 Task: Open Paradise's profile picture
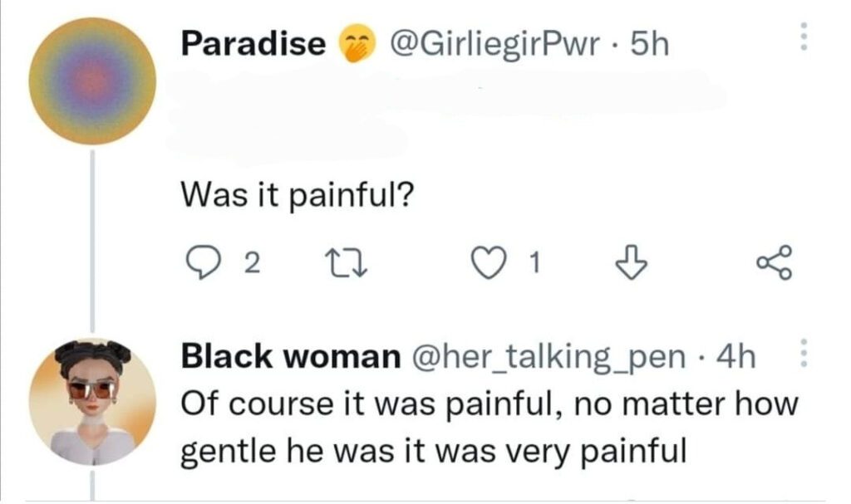coord(92,81)
